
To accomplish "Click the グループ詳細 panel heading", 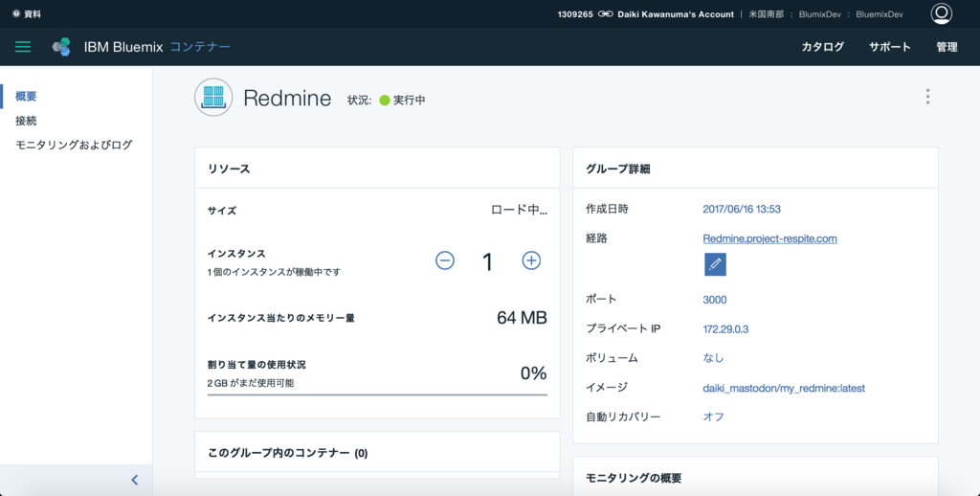I will pyautogui.click(x=618, y=169).
